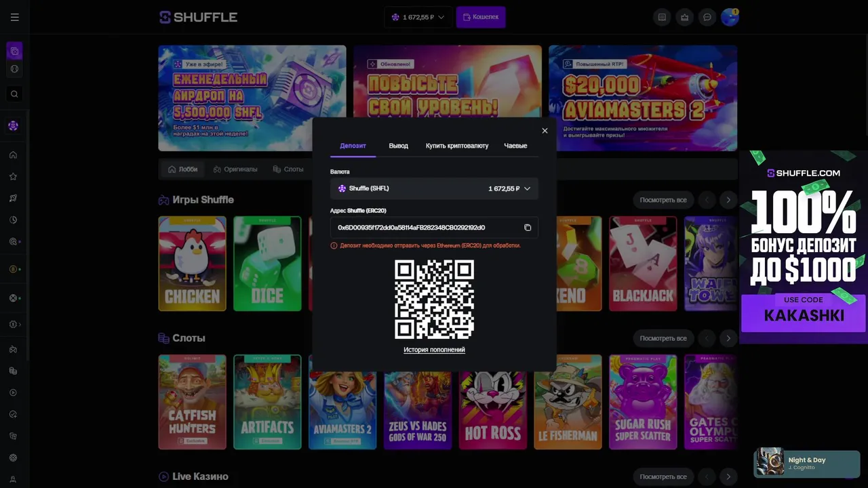
Task: Switch to the Вывод tab
Action: 398,146
